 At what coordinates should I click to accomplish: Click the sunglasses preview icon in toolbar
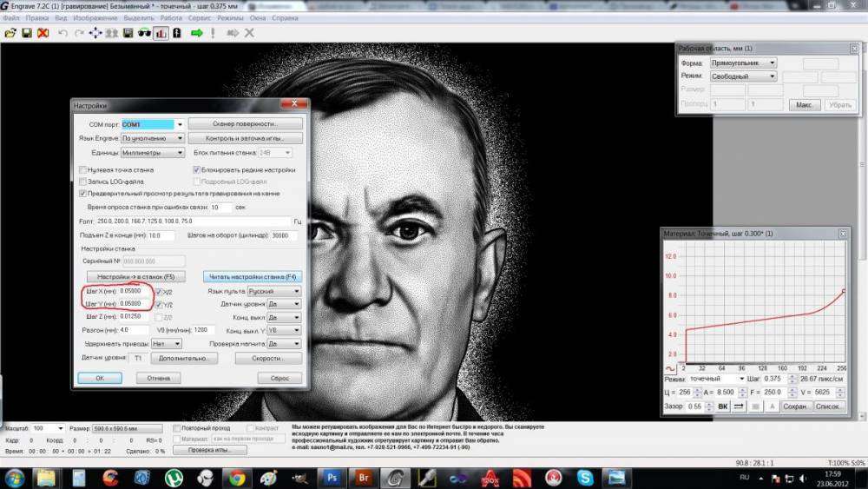(x=144, y=33)
